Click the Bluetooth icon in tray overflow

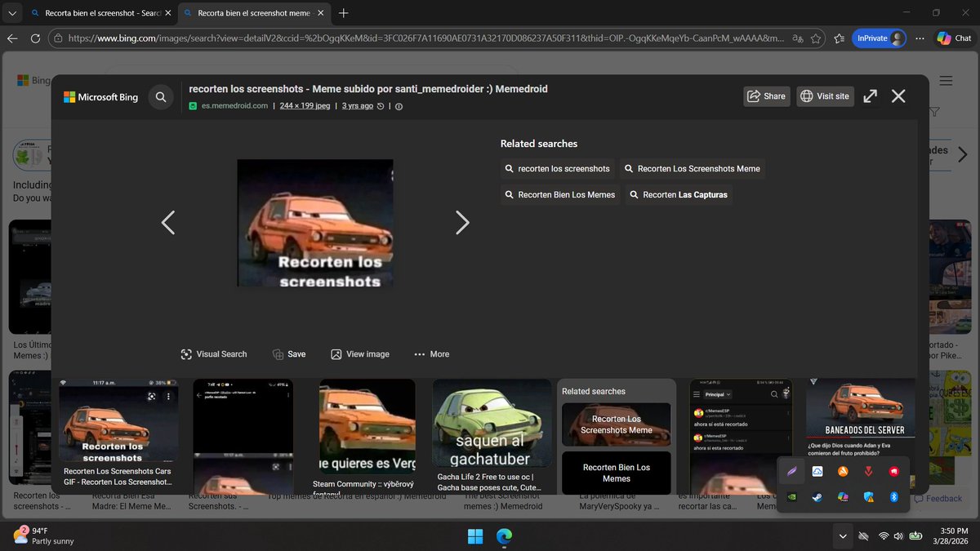click(893, 496)
